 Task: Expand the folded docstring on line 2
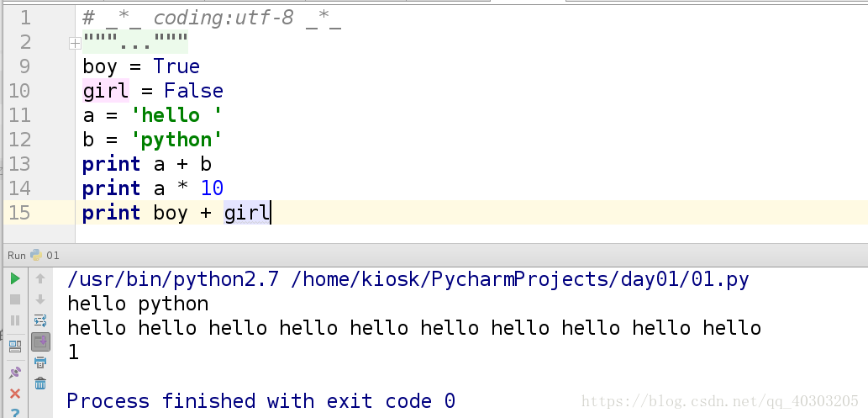[75, 42]
